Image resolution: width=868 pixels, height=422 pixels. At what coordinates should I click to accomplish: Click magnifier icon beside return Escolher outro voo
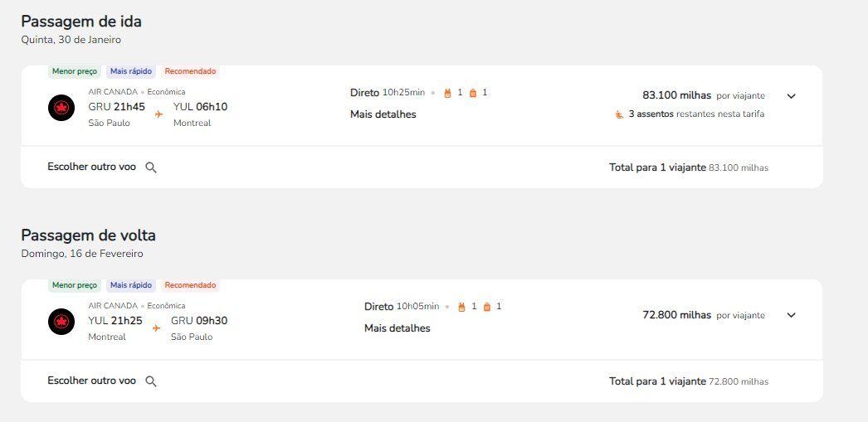click(151, 381)
